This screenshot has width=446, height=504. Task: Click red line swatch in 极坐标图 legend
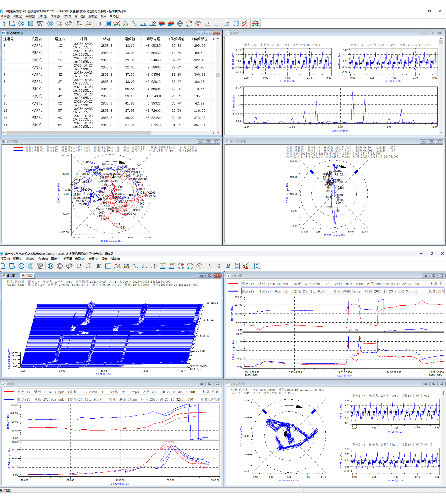tap(18, 147)
